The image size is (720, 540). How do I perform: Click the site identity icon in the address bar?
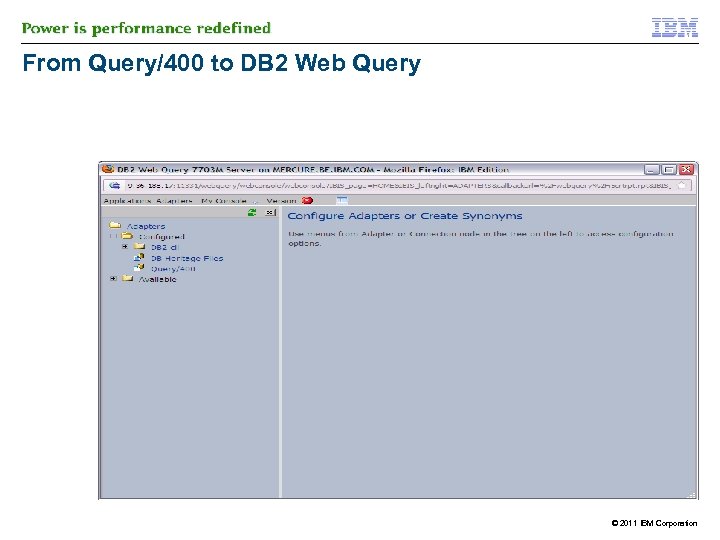114,186
